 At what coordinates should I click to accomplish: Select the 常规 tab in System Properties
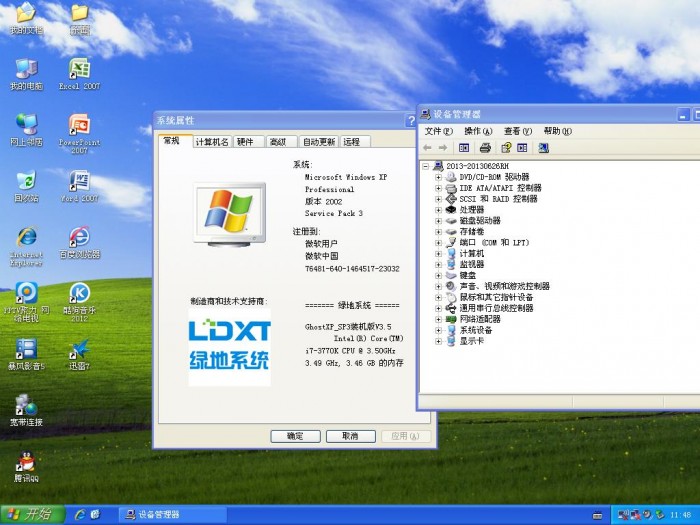point(175,141)
